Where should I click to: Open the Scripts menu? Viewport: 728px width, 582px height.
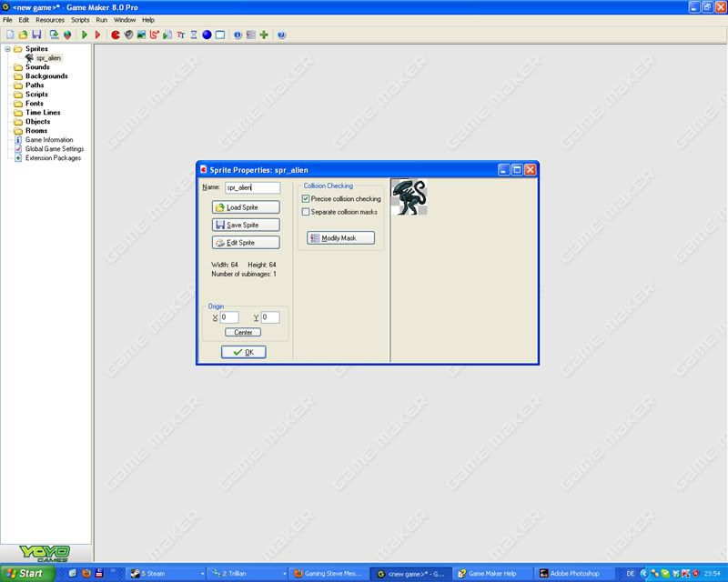coord(80,20)
